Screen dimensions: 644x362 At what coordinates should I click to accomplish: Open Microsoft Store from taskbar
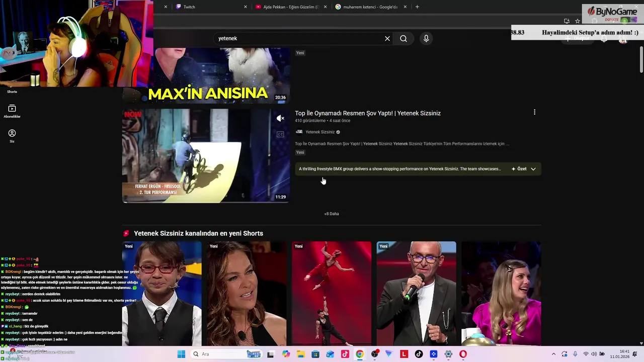pyautogui.click(x=315, y=354)
